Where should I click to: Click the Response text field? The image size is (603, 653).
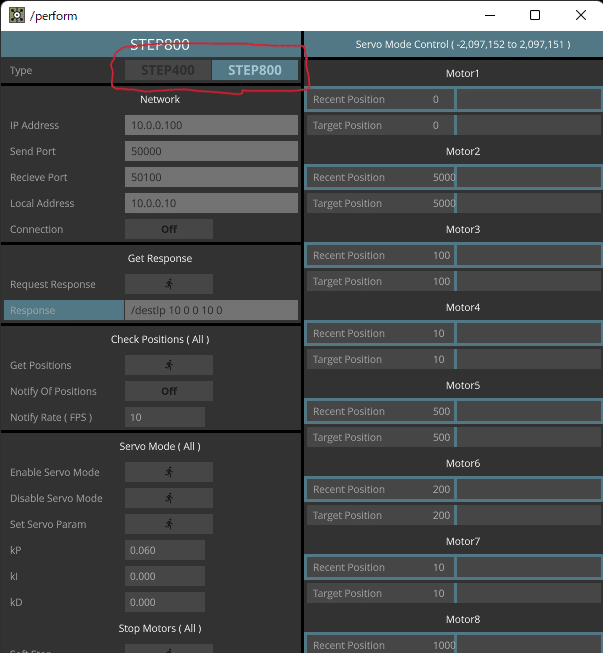(211, 310)
